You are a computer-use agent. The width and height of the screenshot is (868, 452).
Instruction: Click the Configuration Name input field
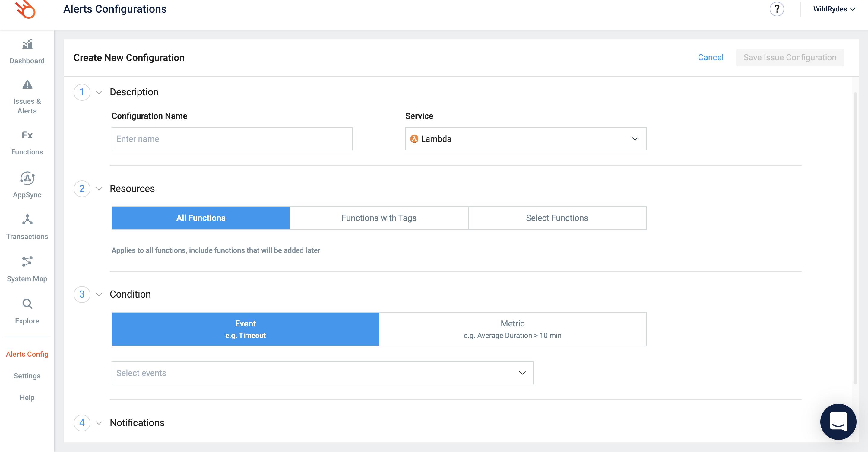[232, 139]
